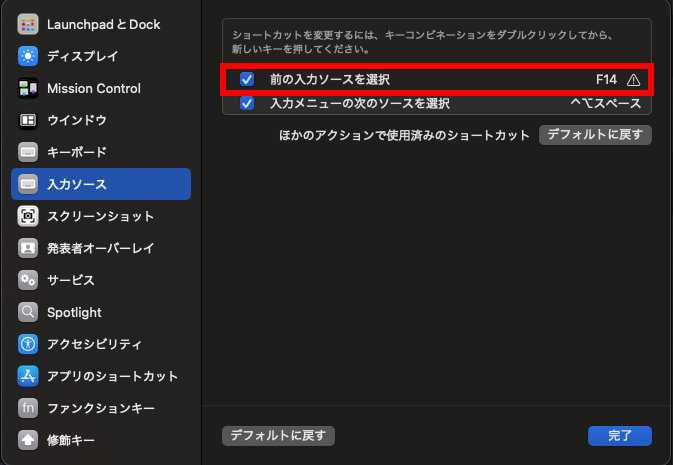
Task: Select the 入力ソース sidebar category
Action: [x=76, y=184]
